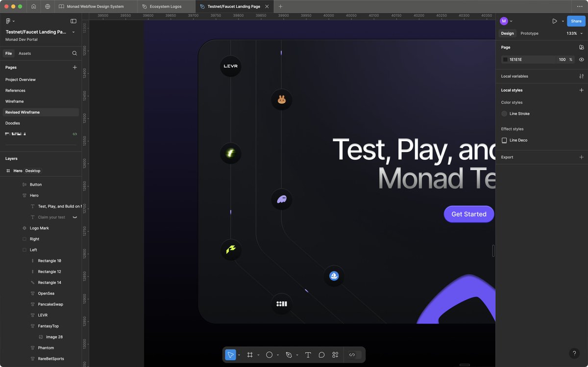588x367 pixels.
Task: Select the Logo Mark layer
Action: point(39,228)
